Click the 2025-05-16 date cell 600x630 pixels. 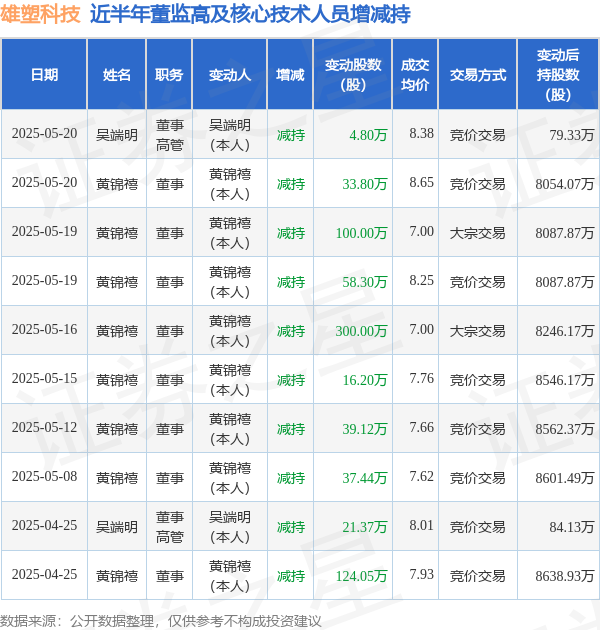(44, 329)
